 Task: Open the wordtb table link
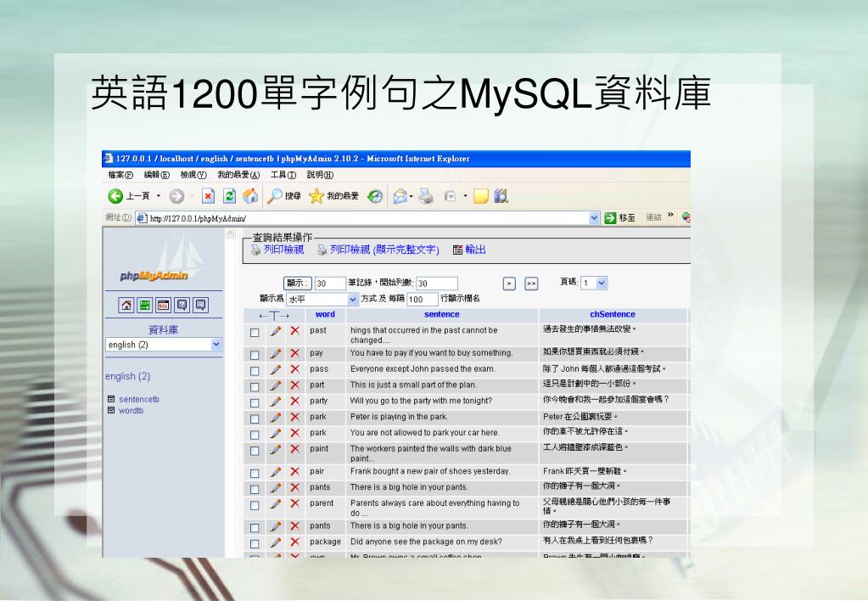coord(132,411)
